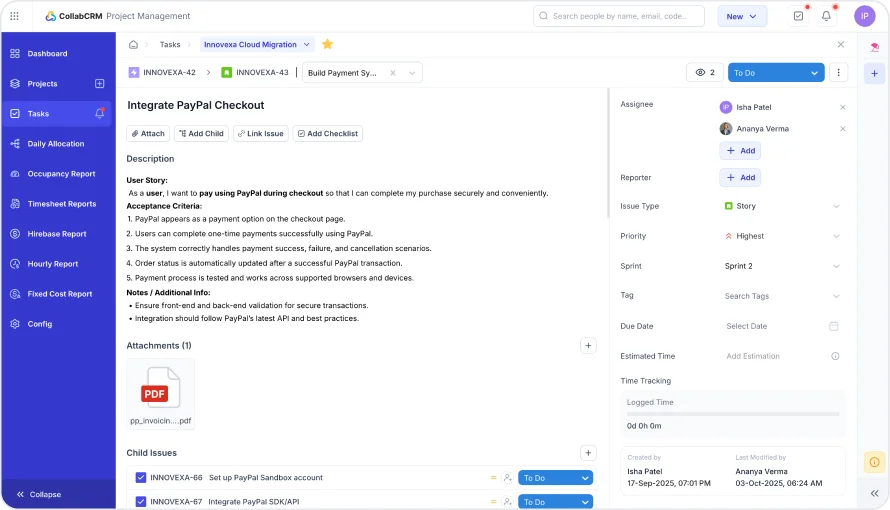Open the Search Tags dropdown
This screenshot has height=510, width=890.
tap(782, 296)
